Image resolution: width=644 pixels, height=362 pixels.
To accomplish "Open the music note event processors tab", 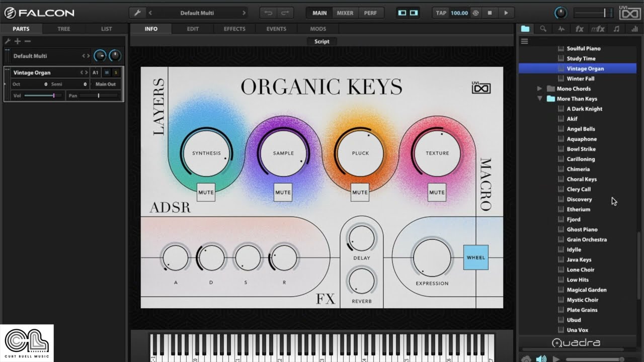I will (616, 29).
